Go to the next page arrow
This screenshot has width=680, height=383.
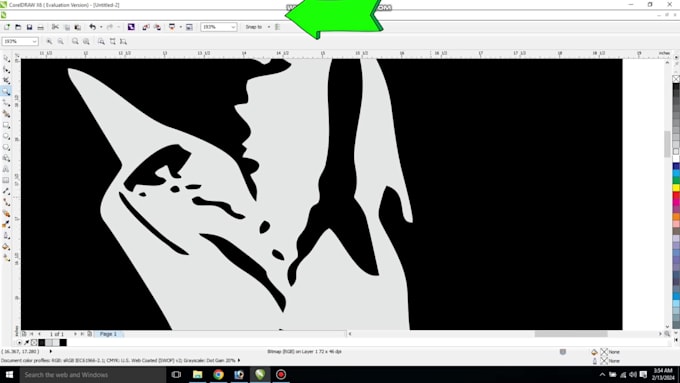pos(75,334)
